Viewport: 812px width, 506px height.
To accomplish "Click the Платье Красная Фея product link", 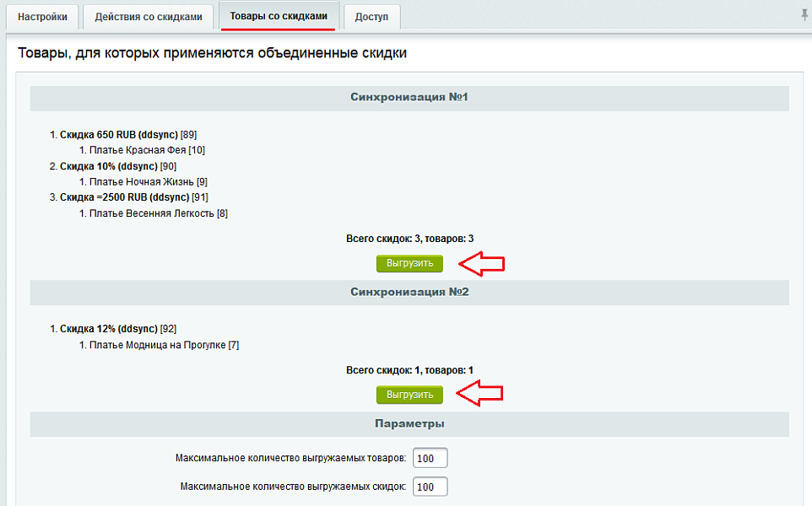I will [136, 149].
